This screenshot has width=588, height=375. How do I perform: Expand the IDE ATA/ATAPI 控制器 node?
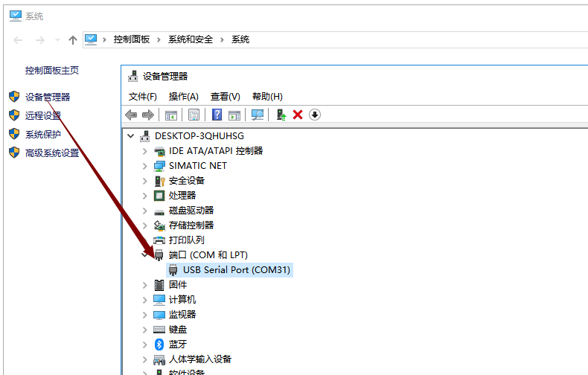pos(144,151)
